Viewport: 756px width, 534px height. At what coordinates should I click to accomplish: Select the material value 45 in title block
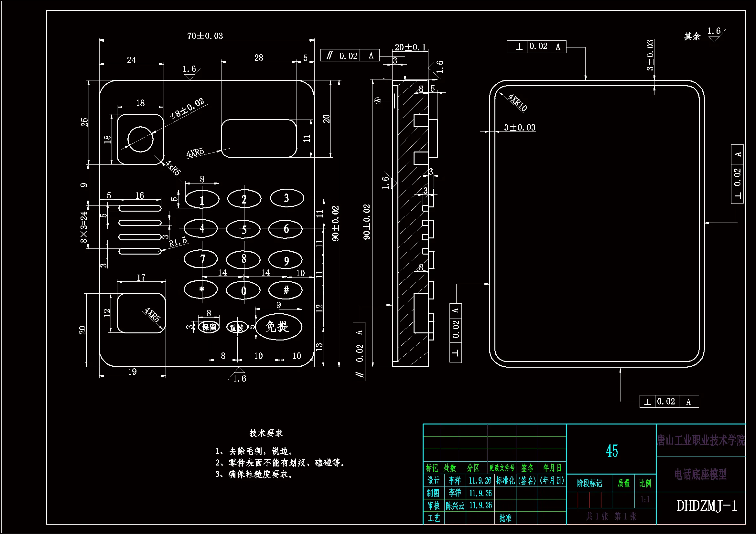tap(611, 451)
